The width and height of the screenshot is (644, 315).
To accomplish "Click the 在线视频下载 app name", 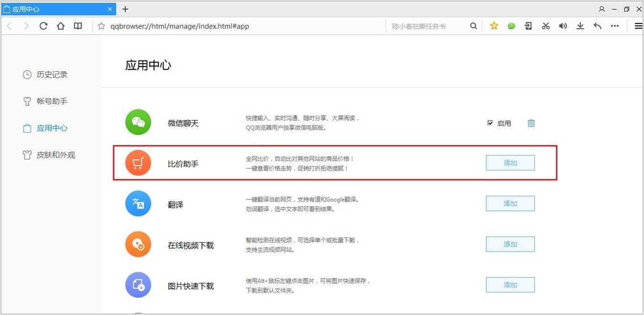I will click(x=191, y=245).
